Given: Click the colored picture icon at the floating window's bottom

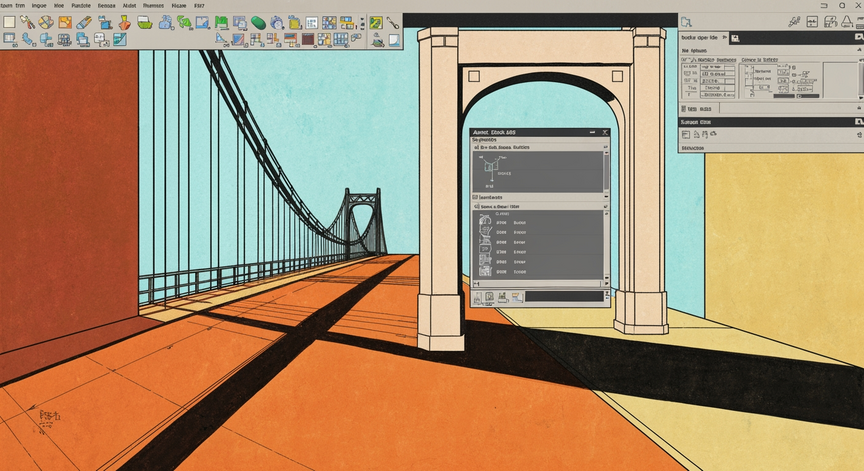Looking at the screenshot, I should [x=517, y=297].
